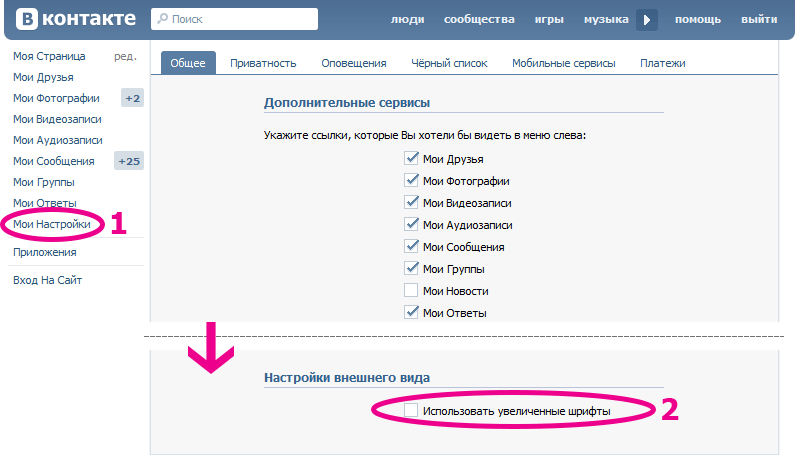This screenshot has width=800, height=466.
Task: Open Мои Сообщения in sidebar
Action: (x=54, y=161)
